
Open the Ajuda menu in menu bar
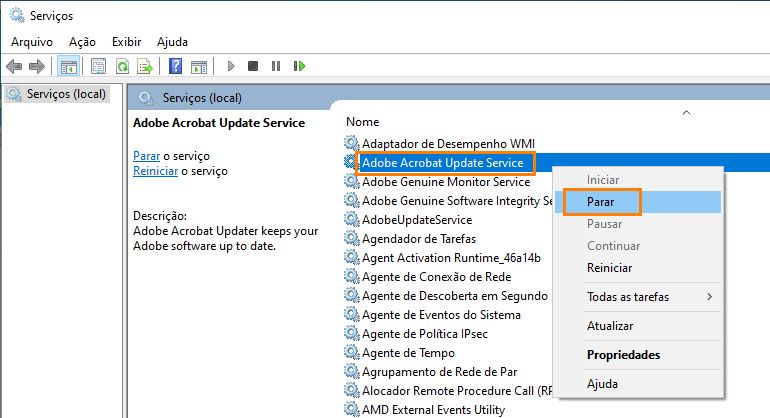(172, 42)
